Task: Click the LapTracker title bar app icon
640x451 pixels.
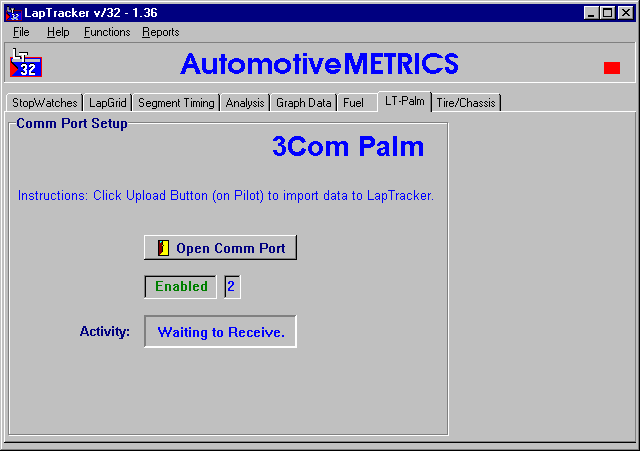Action: [x=13, y=13]
